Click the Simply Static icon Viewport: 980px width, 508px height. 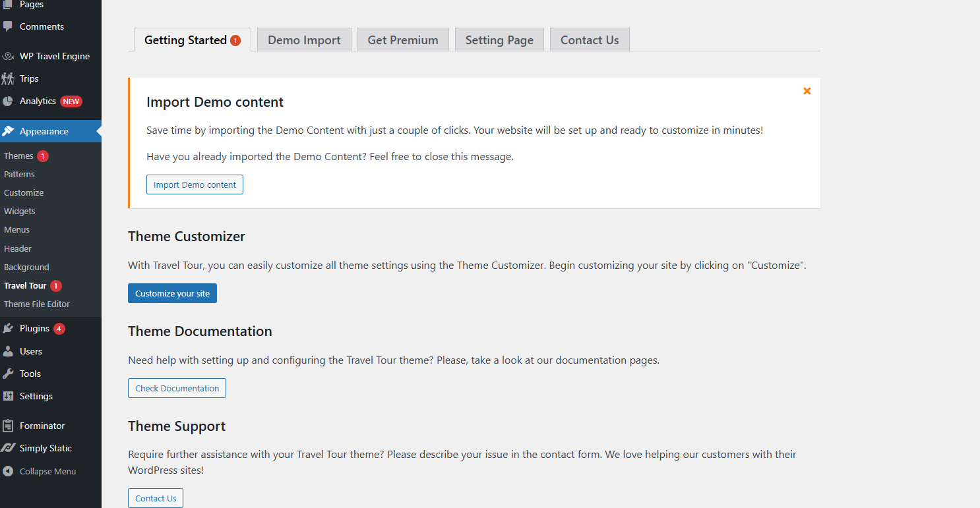point(8,448)
